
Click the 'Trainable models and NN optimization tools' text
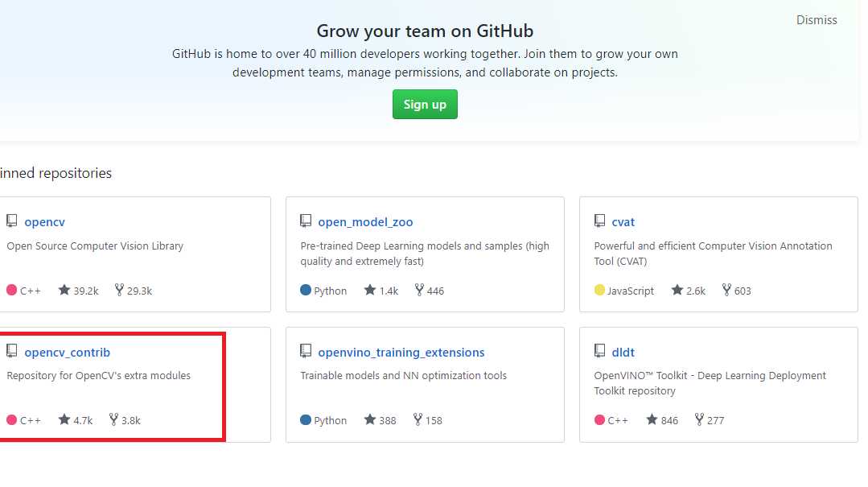404,376
